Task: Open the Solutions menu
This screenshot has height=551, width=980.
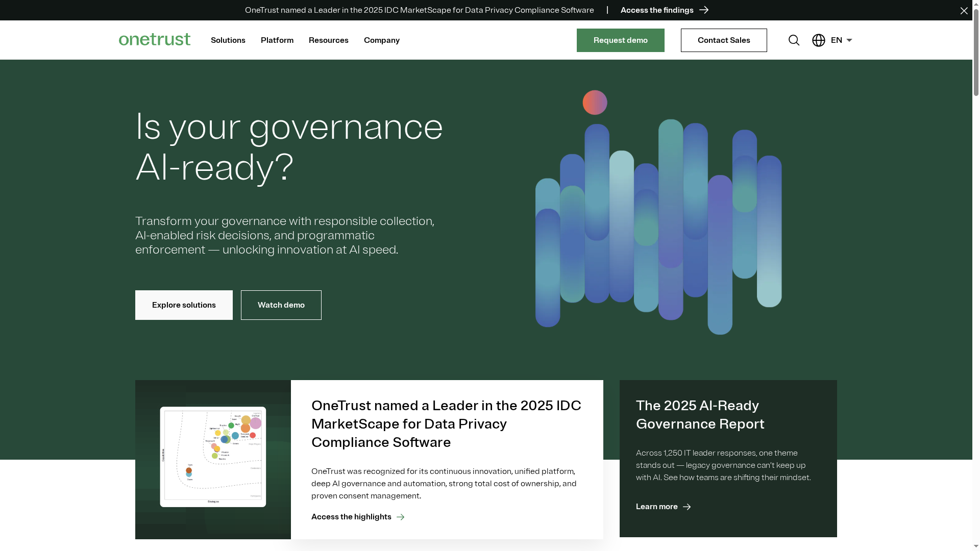Action: click(x=228, y=40)
